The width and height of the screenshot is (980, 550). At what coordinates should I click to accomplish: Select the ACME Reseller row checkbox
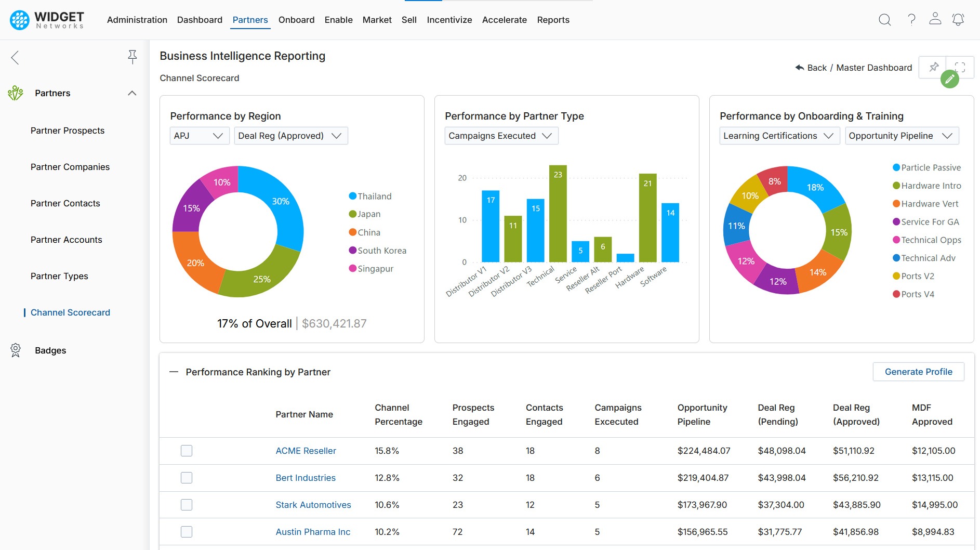(187, 451)
